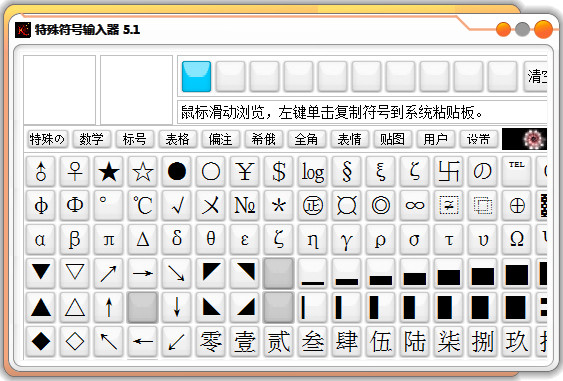Open the 偏注 tab

point(220,139)
